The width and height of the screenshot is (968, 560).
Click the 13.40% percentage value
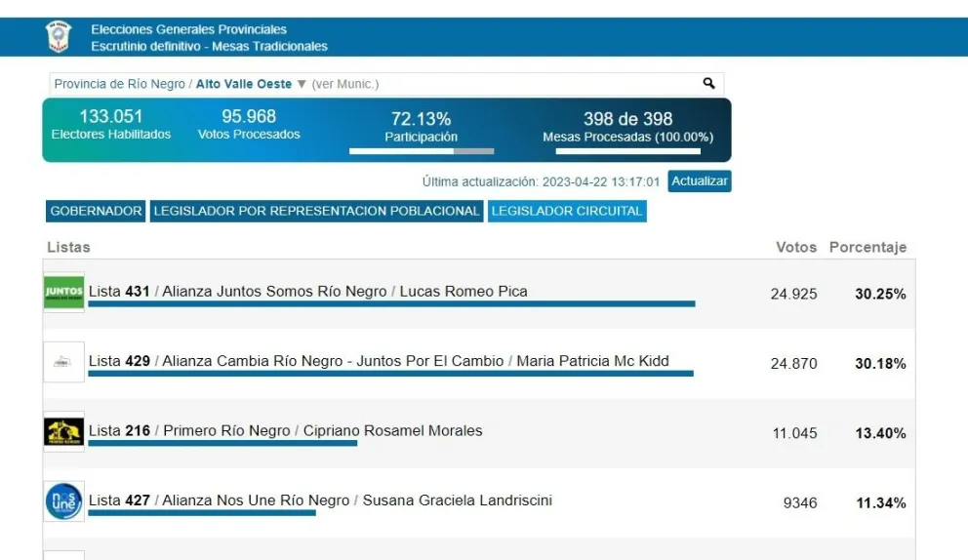880,433
